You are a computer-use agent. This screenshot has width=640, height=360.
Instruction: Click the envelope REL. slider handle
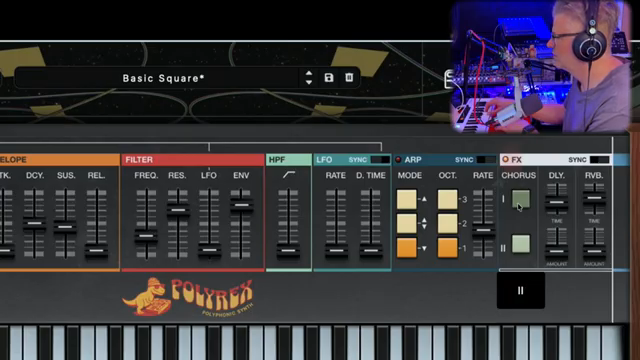tap(97, 250)
